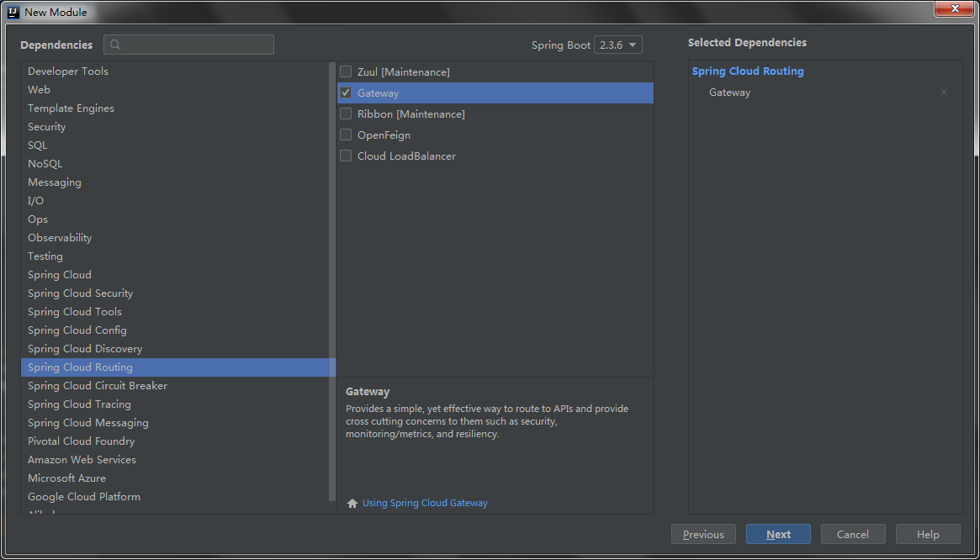This screenshot has width=980, height=560.
Task: Click the search magnifier icon in Dependencies field
Action: (x=115, y=45)
